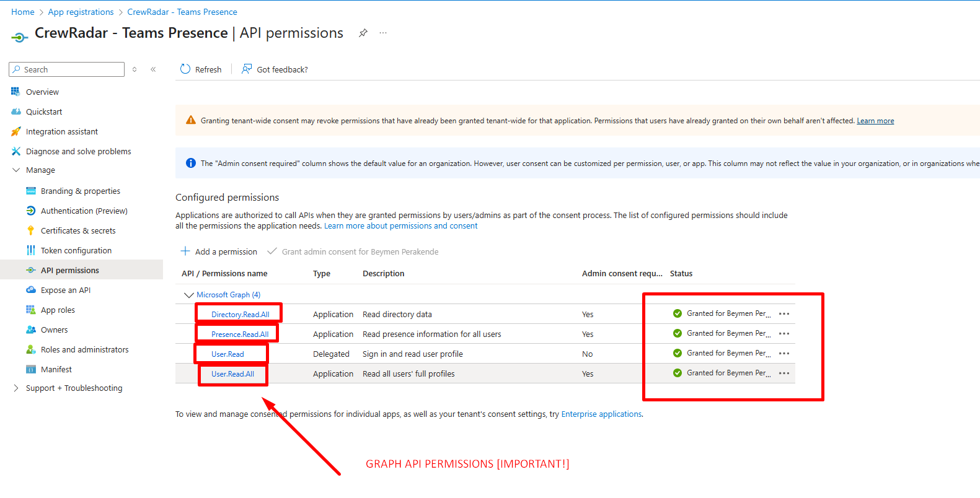Collapse the sidebar with the double-chevron icon
The image size is (980, 498).
[153, 69]
